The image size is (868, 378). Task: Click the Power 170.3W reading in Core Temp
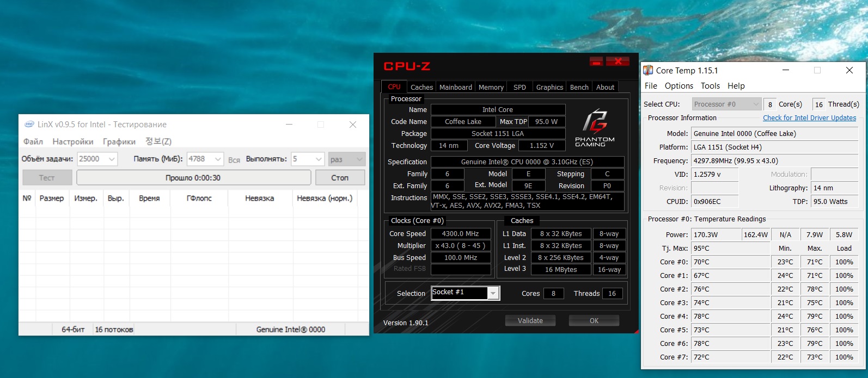(x=716, y=235)
